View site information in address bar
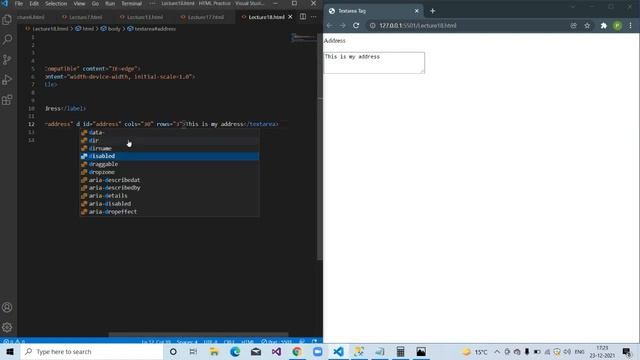640x360 pixels. pyautogui.click(x=372, y=25)
